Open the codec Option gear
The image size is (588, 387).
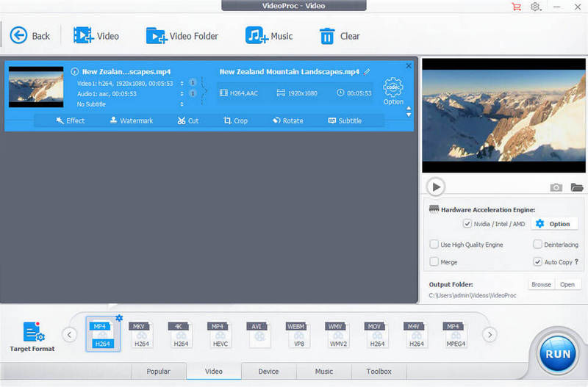393,91
